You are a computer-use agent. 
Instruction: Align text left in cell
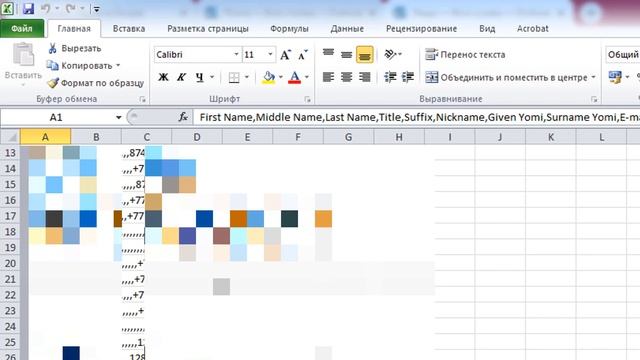tap(329, 77)
